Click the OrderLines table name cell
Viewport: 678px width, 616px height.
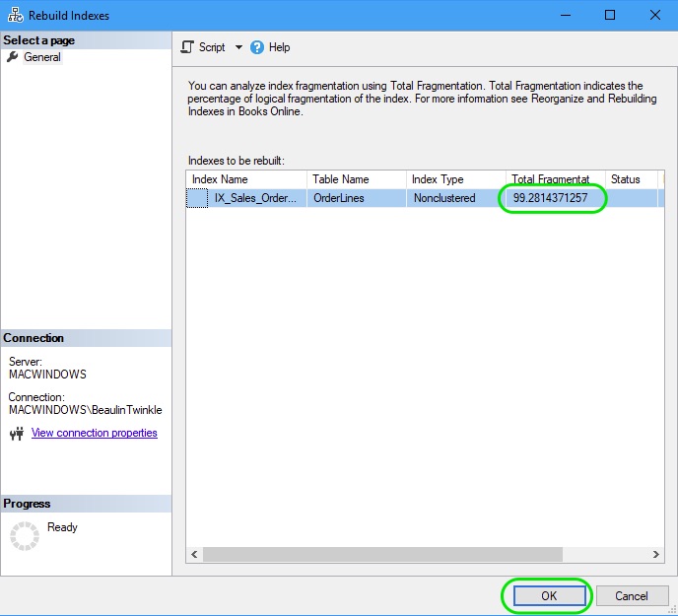357,198
